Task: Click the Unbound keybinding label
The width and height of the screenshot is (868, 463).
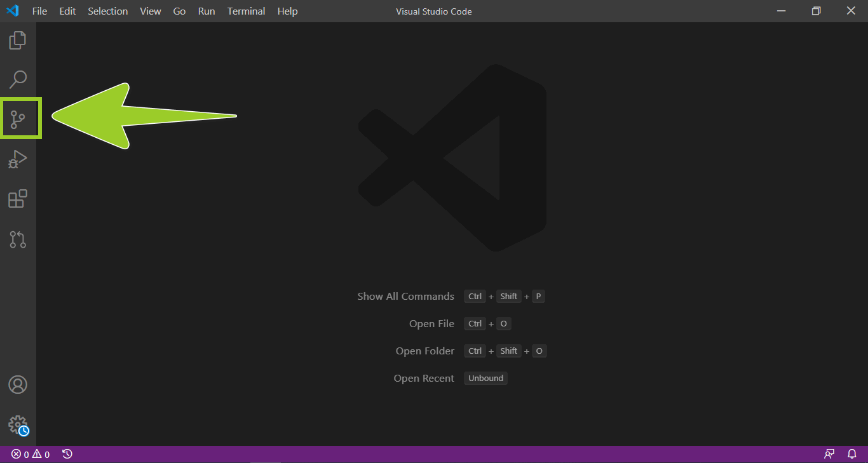Action: [x=486, y=379]
